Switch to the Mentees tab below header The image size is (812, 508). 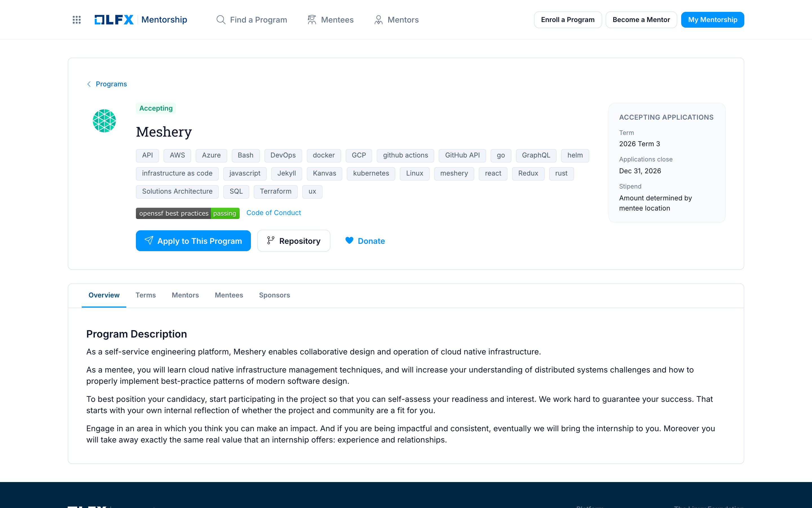point(229,295)
